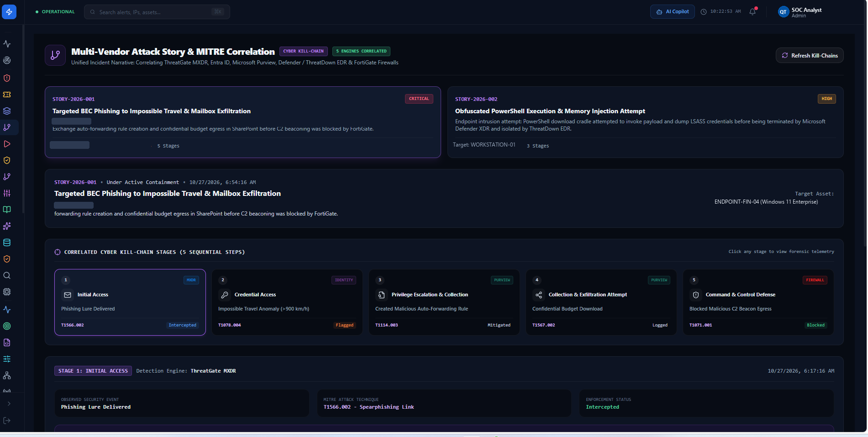Image resolution: width=868 pixels, height=437 pixels.
Task: Open the green book icon in sidebar
Action: pos(7,210)
